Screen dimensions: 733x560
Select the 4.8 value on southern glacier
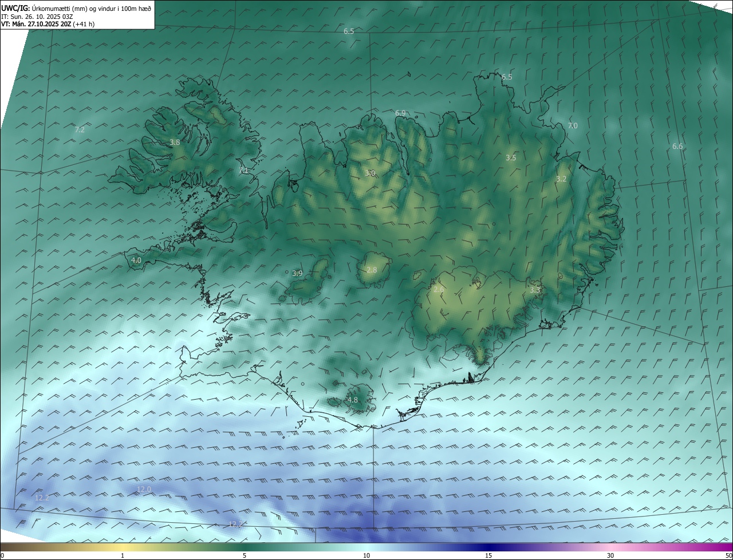click(x=353, y=400)
